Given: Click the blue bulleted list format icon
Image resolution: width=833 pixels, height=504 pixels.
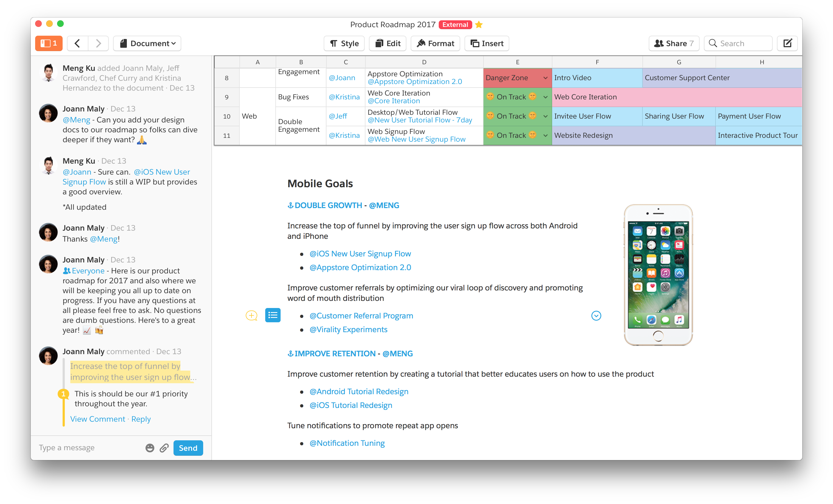Looking at the screenshot, I should (273, 315).
